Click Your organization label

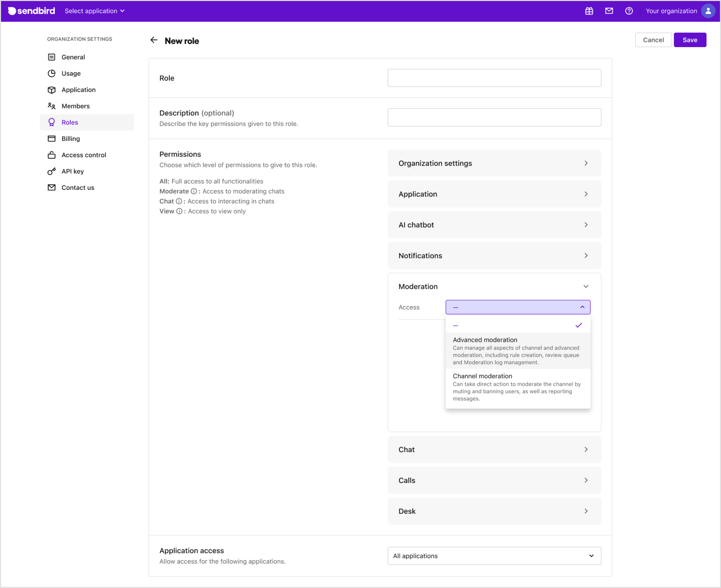coord(671,11)
